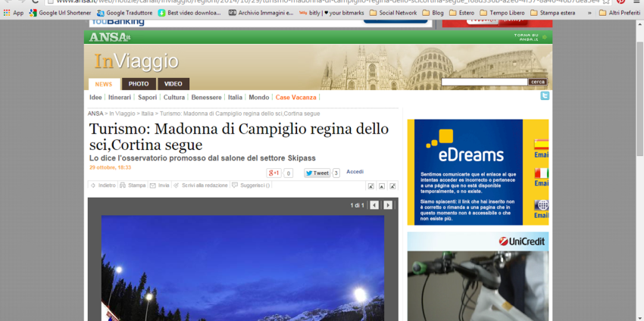644x321 pixels.
Task: Click the first of three text-size icons
Action: pos(371,186)
